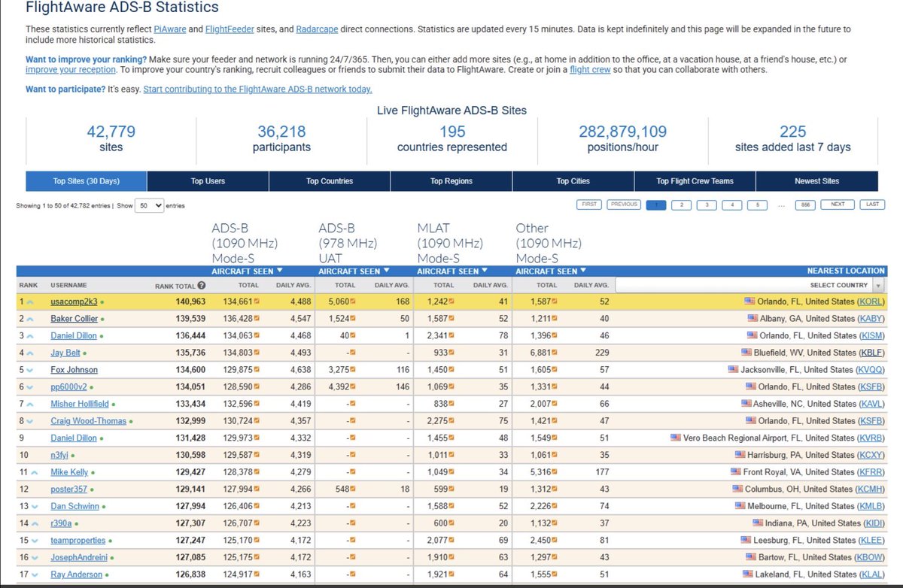903x588 pixels.
Task: Open Fox Johnson's user page
Action: pyautogui.click(x=74, y=370)
